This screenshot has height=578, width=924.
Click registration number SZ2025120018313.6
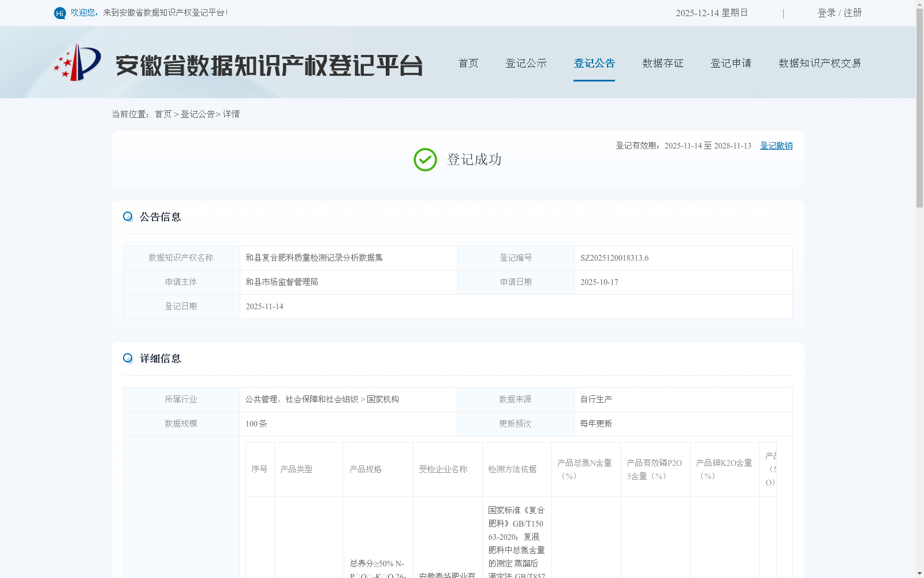pyautogui.click(x=614, y=258)
